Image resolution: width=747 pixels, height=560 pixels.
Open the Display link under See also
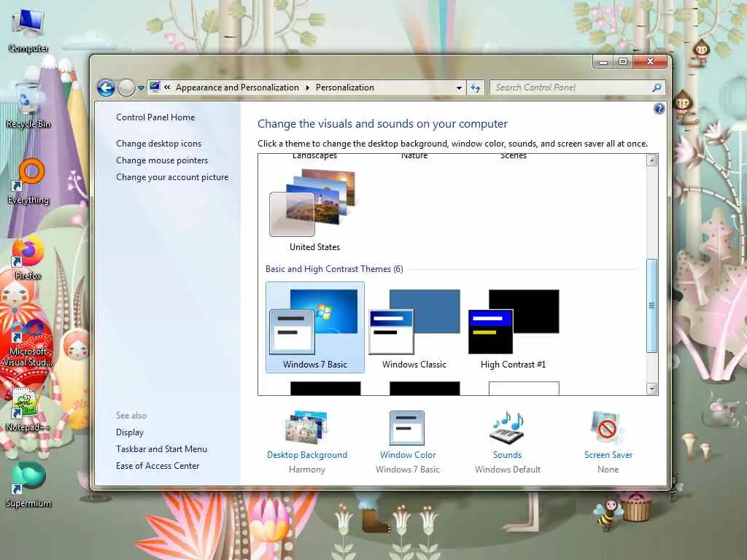[130, 432]
